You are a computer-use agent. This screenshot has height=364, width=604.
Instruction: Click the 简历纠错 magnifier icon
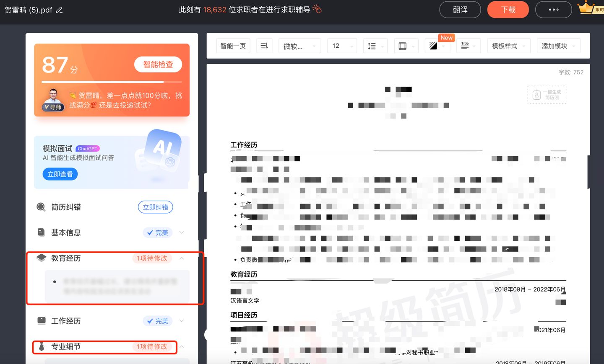point(41,207)
